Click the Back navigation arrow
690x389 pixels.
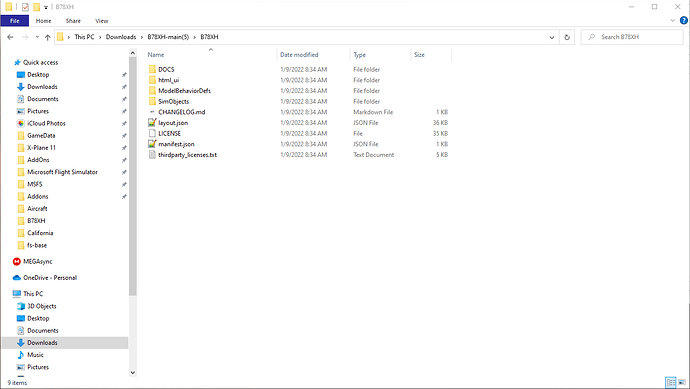pyautogui.click(x=10, y=37)
